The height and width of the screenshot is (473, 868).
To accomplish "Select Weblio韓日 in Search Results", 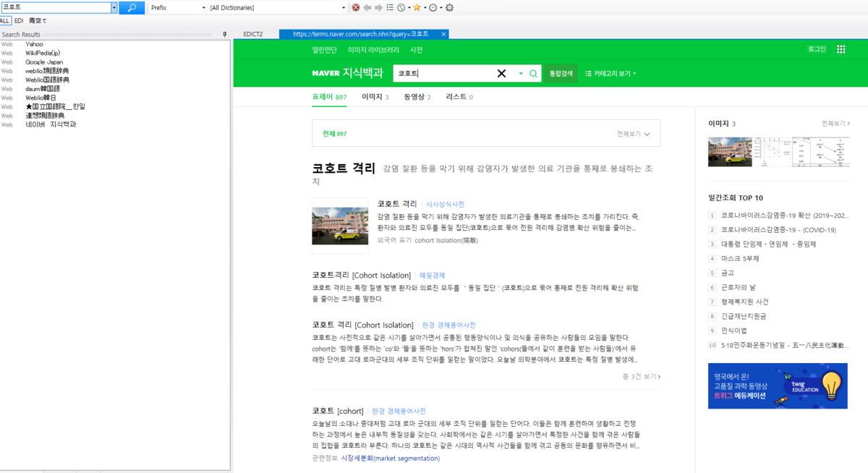I will 41,98.
